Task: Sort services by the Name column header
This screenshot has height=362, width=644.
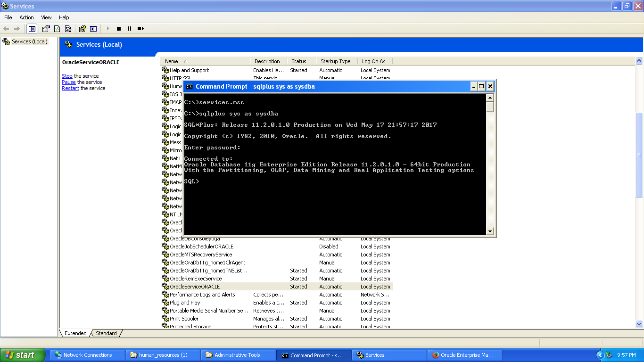Action: pyautogui.click(x=205, y=61)
